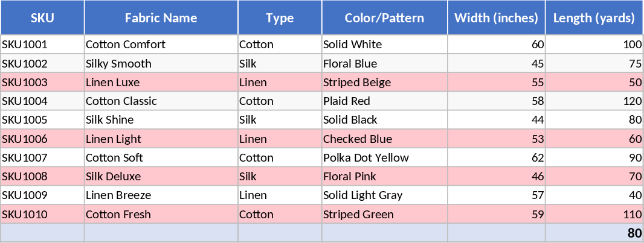The height and width of the screenshot is (243, 644).
Task: Select the width value 62
Action: coord(496,158)
